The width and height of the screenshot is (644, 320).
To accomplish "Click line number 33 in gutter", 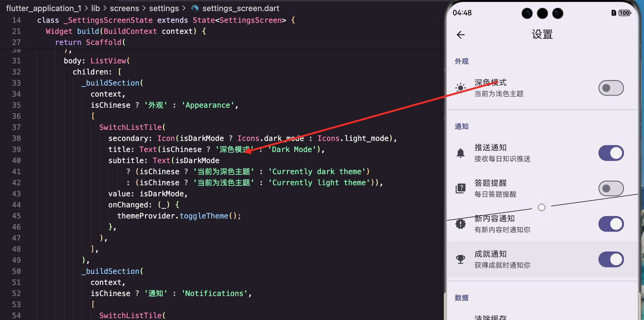I will 16,83.
